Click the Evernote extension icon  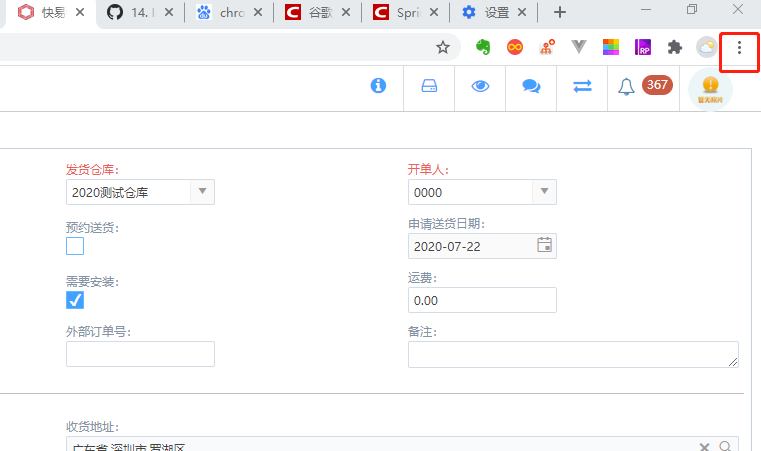click(x=482, y=47)
